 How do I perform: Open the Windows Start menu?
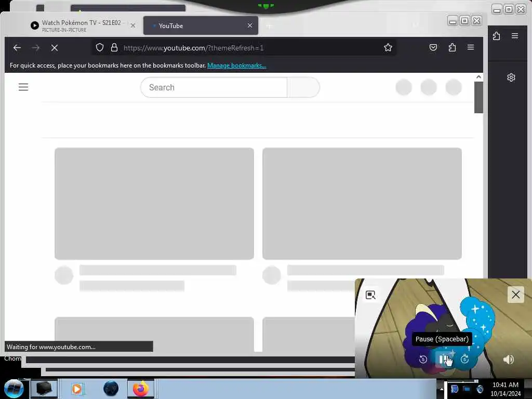14,389
